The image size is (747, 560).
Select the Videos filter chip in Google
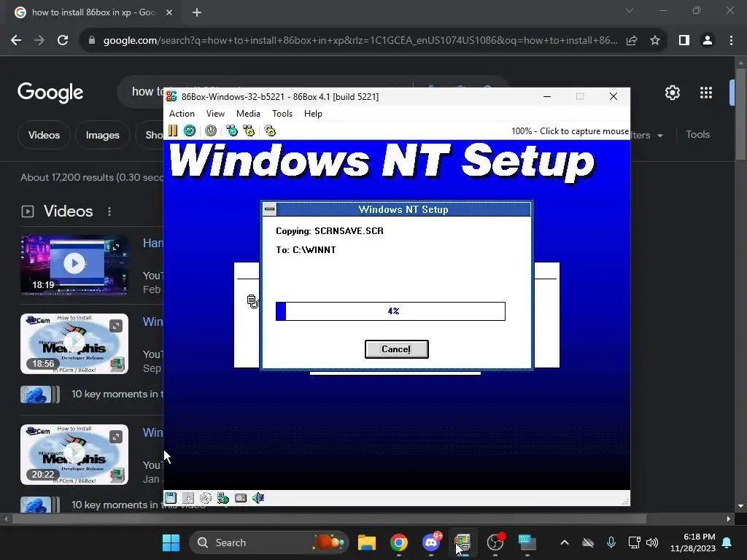coord(44,135)
